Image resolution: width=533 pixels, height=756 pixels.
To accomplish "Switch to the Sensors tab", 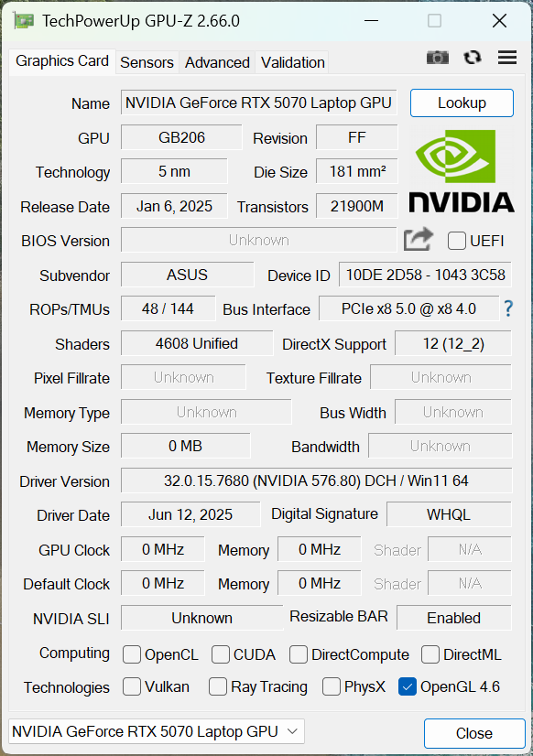I will point(147,62).
